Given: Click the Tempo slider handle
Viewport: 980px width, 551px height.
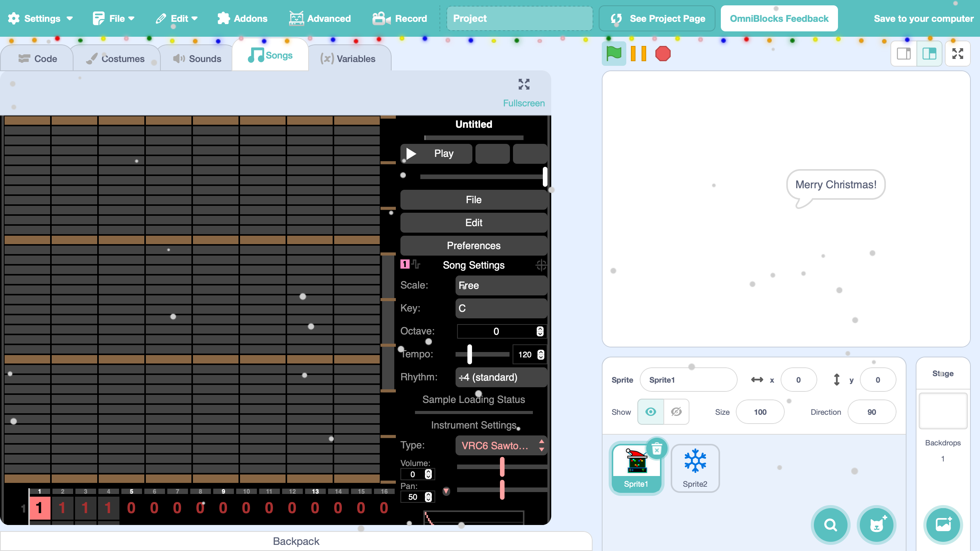Looking at the screenshot, I should coord(469,354).
